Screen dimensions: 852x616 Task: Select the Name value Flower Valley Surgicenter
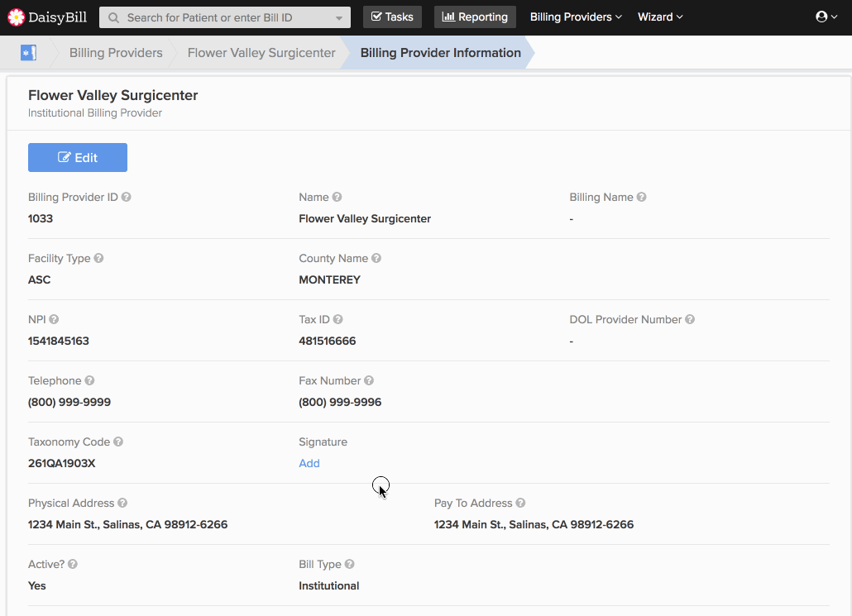pos(365,219)
